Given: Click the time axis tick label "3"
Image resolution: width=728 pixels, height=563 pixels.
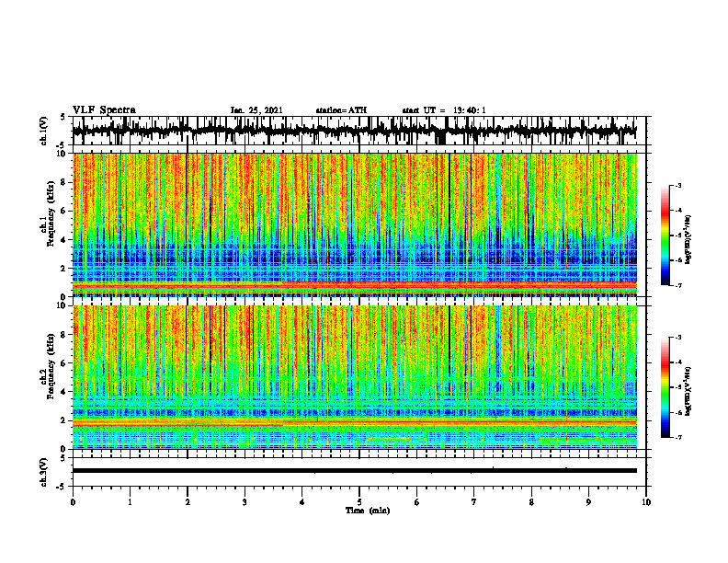Looking at the screenshot, I should [245, 502].
